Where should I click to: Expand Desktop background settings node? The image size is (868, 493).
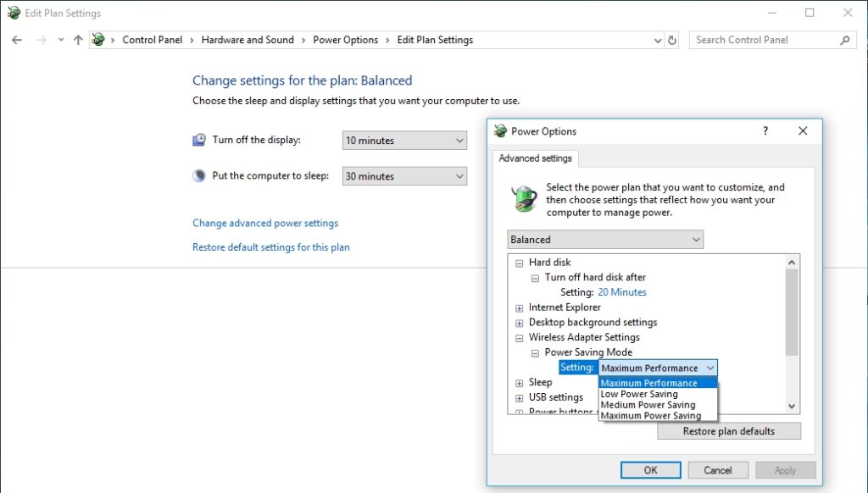click(520, 323)
